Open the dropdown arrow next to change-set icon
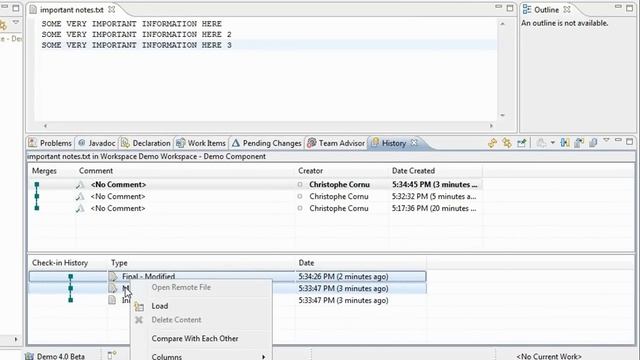 coord(552,143)
